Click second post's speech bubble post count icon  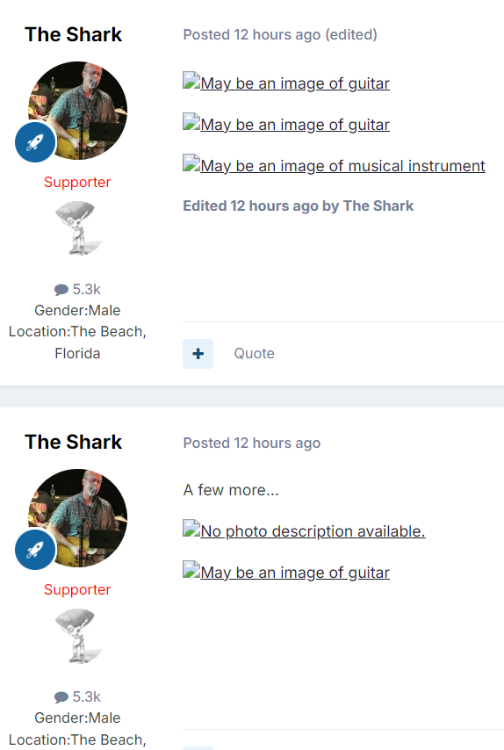coord(61,697)
